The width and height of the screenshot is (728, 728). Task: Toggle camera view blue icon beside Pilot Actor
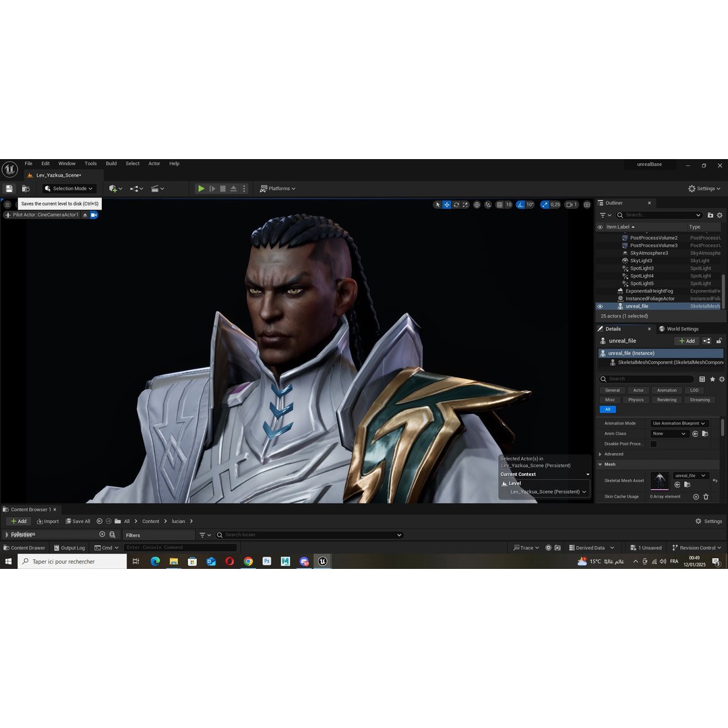pos(94,215)
